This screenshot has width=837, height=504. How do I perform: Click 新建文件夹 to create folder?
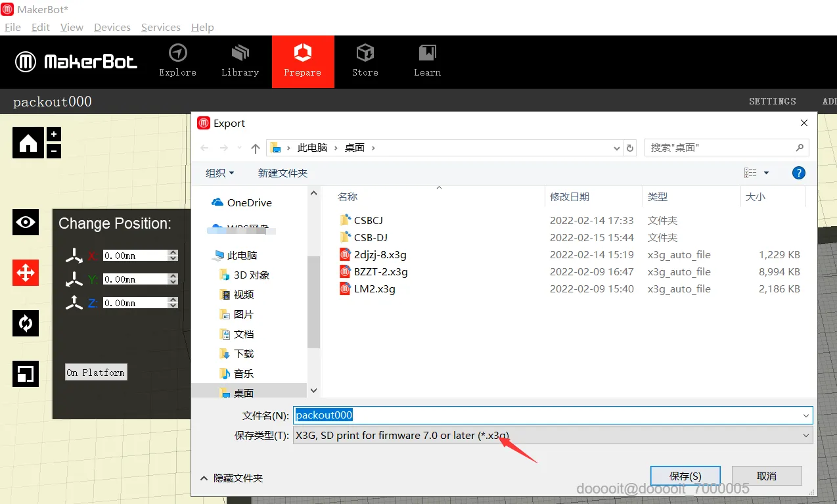click(283, 173)
